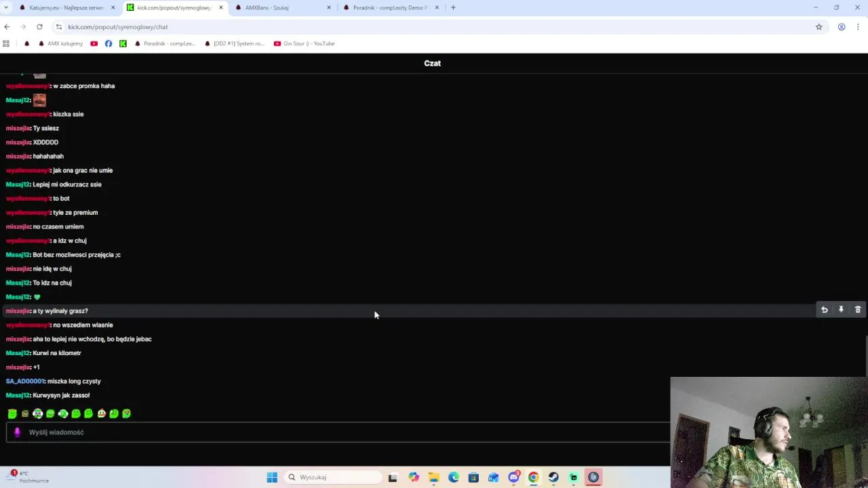Insert the red-hat white-face emote
The height and width of the screenshot is (488, 868).
point(101,413)
